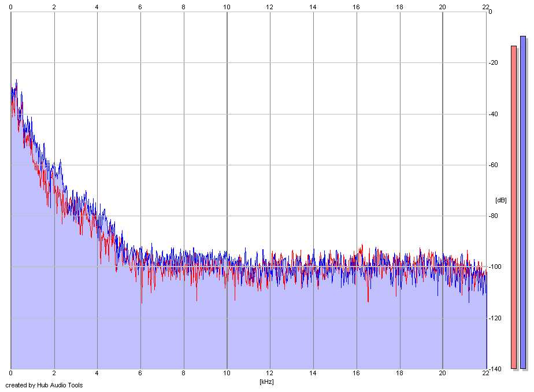Click the 10 kHz label on the bottom axis
534x392 pixels.
227,373
